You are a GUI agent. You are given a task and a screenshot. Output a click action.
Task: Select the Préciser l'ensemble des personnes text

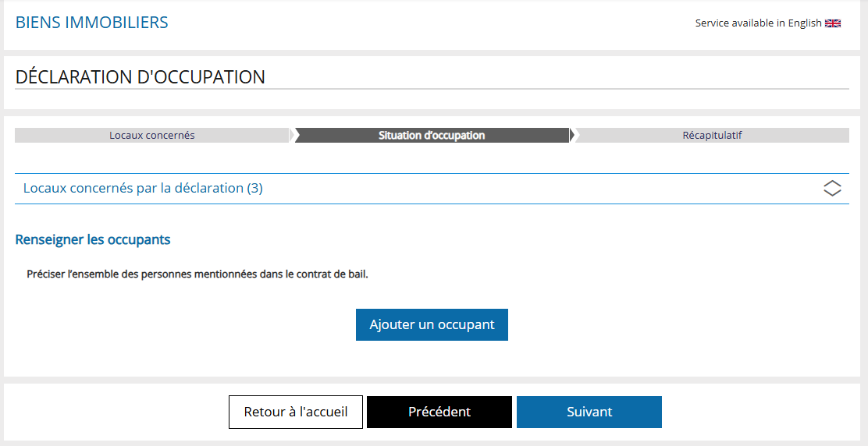(197, 274)
